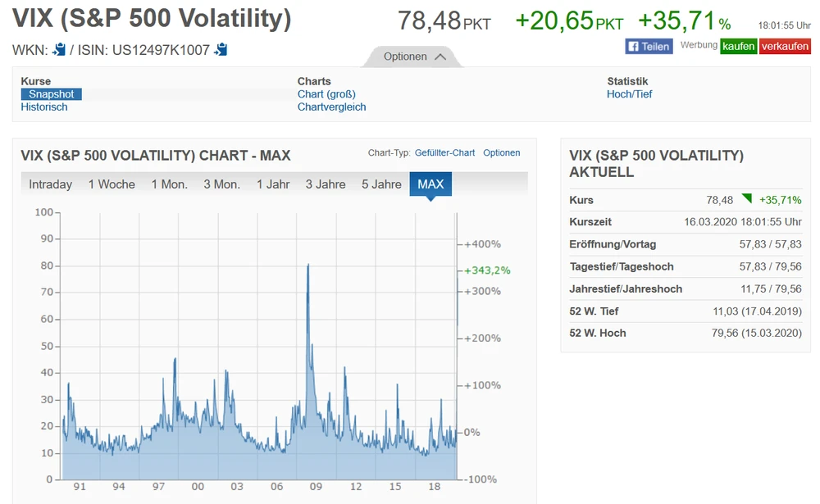The image size is (820, 504).
Task: Go to the Chartvergleich page
Action: (331, 107)
